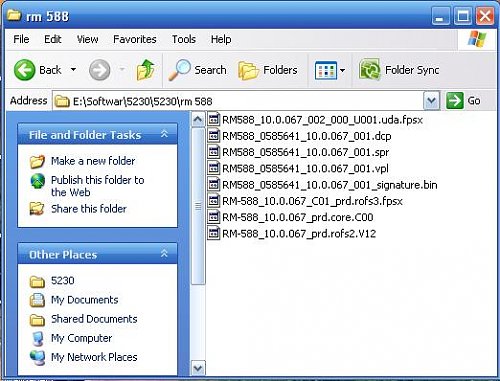Select file RM588_10.0.067_002_000_U001.uda.fpsx
The height and width of the screenshot is (381, 500).
(x=322, y=120)
